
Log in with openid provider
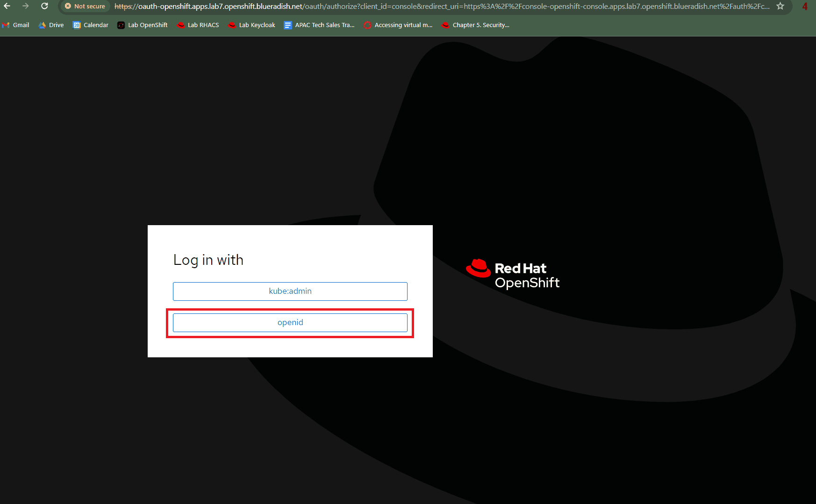pos(290,322)
